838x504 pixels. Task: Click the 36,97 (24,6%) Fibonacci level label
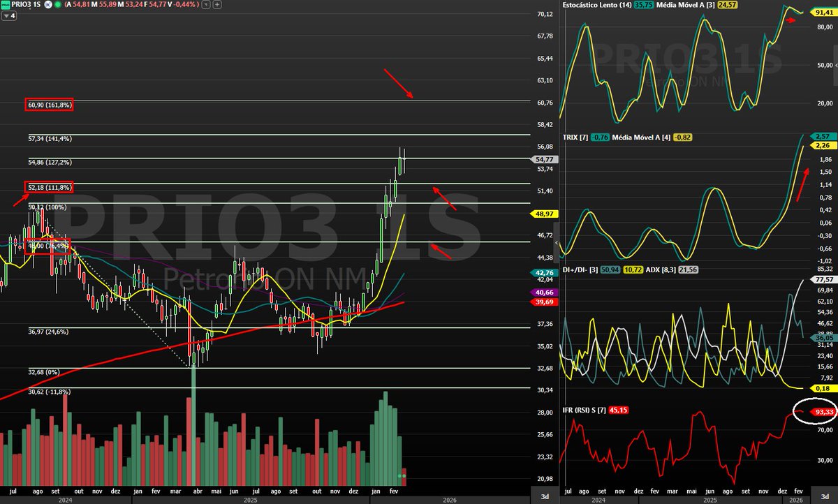48,332
